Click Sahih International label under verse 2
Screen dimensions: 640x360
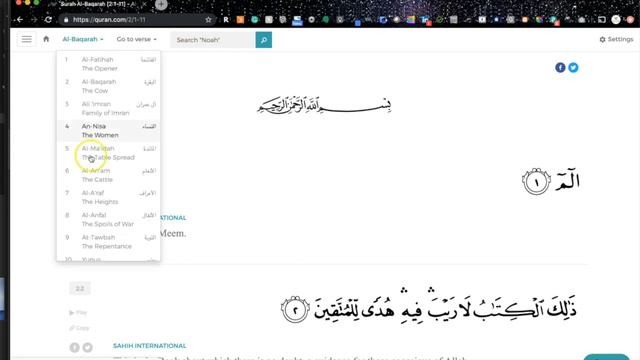coord(149,346)
